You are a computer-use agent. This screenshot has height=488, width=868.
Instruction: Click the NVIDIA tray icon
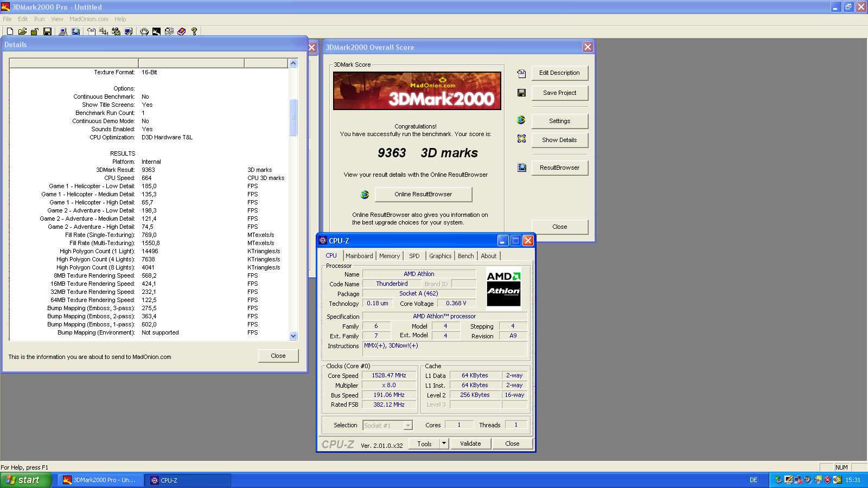click(x=838, y=480)
